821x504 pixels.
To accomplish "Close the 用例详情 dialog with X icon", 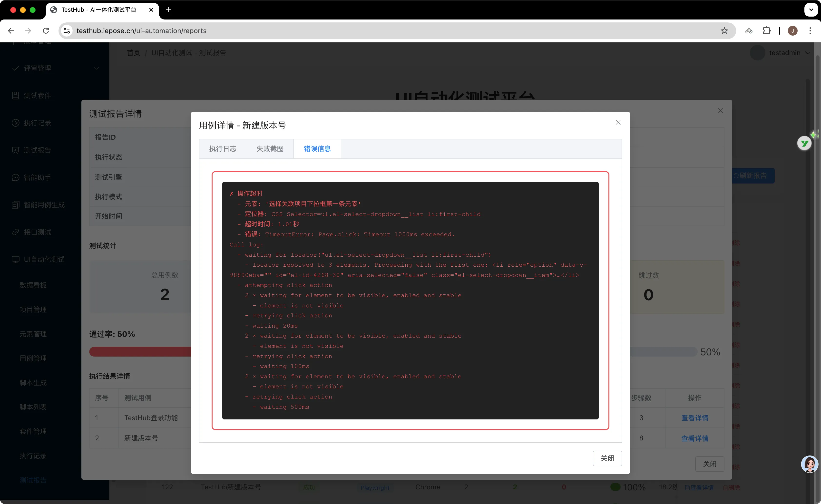I will pos(618,122).
